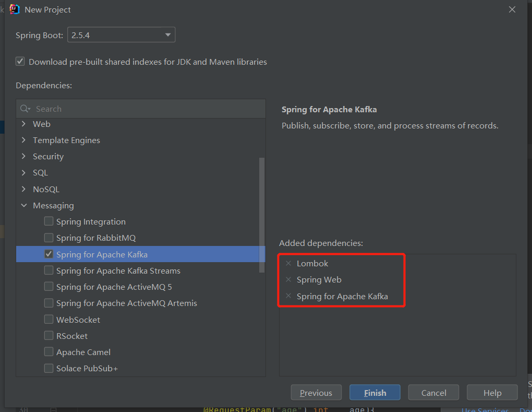Expand the SQL category
This screenshot has width=532, height=412.
23,172
